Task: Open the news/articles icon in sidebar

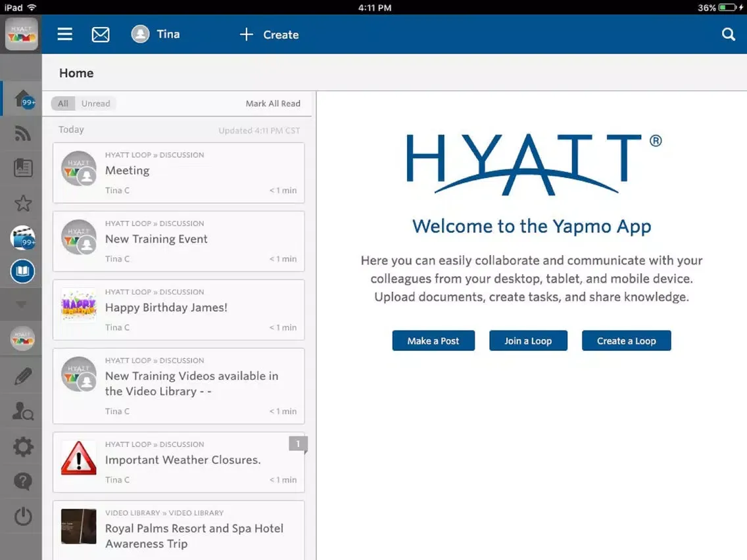Action: pyautogui.click(x=23, y=168)
